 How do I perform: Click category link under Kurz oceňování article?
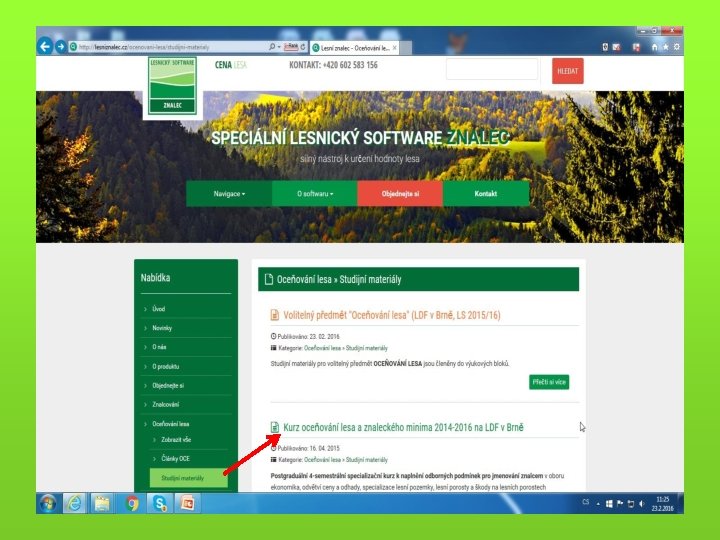click(x=346, y=460)
